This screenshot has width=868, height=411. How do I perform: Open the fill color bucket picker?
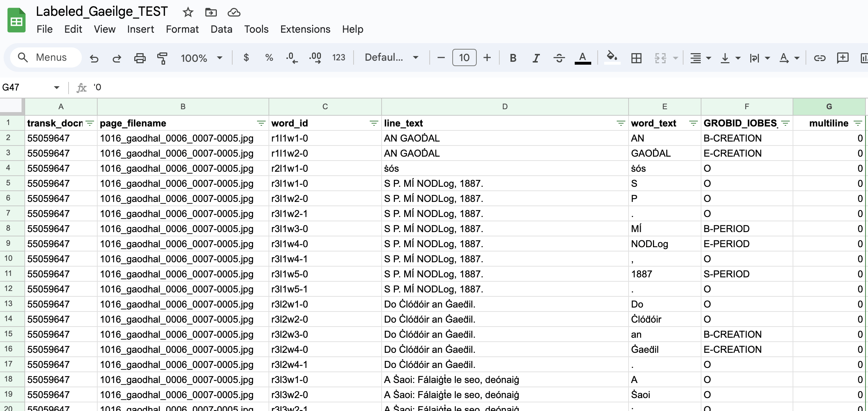(612, 57)
